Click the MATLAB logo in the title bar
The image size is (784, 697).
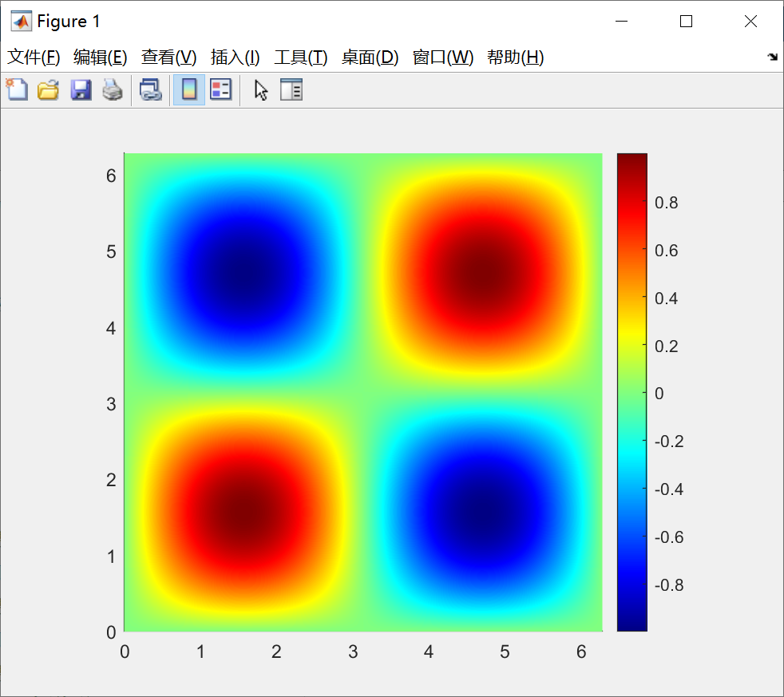[22, 21]
